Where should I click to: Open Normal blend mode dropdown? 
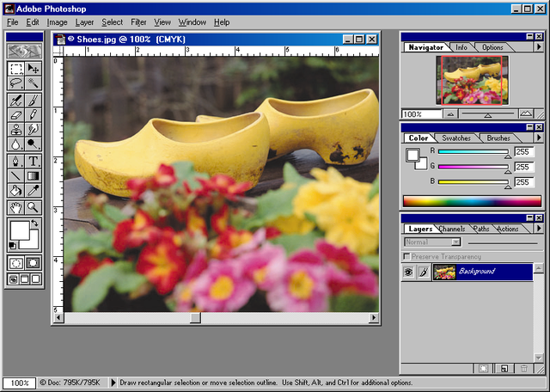click(432, 242)
